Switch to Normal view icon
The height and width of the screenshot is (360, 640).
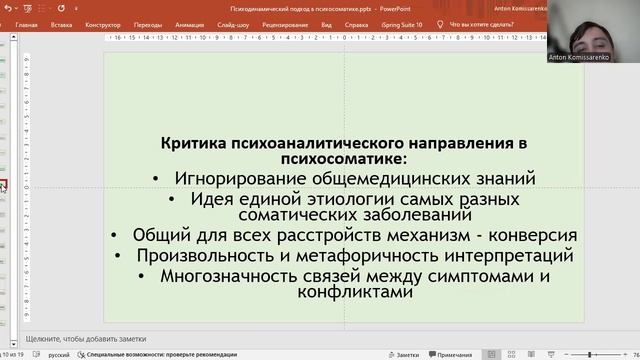tap(491, 354)
